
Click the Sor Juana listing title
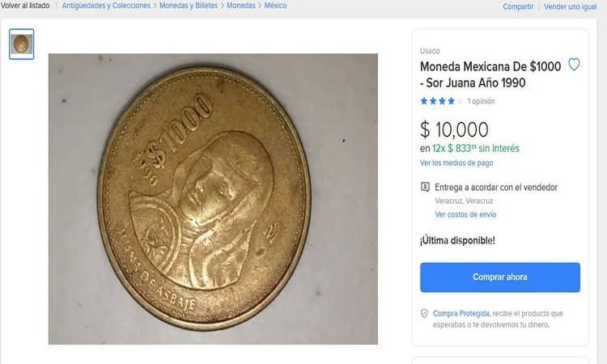490,74
